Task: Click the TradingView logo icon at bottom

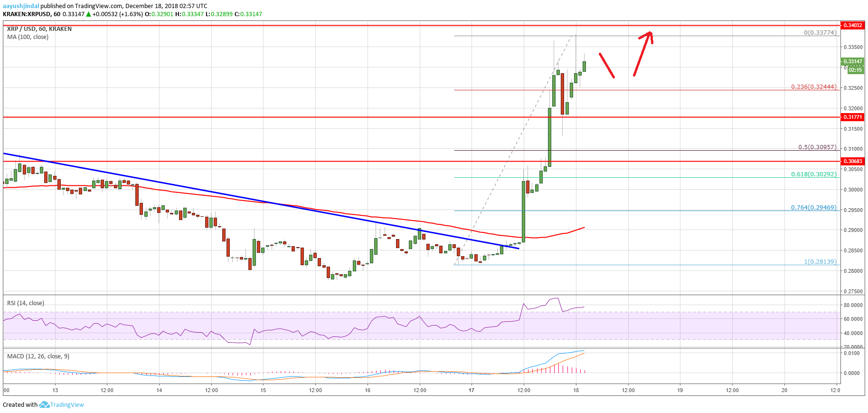Action: click(x=44, y=404)
